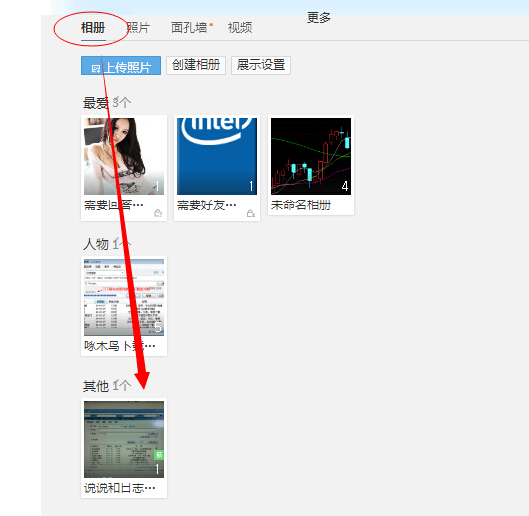Screen dimensions: 529x516
Task: Expand the 更多 menu
Action: pos(318,17)
